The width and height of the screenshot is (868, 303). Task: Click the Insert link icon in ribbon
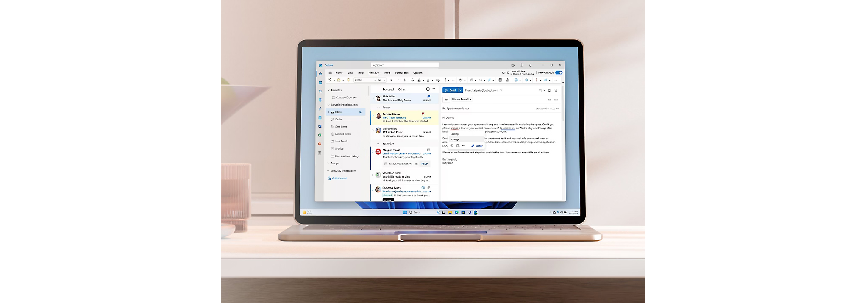coord(480,80)
